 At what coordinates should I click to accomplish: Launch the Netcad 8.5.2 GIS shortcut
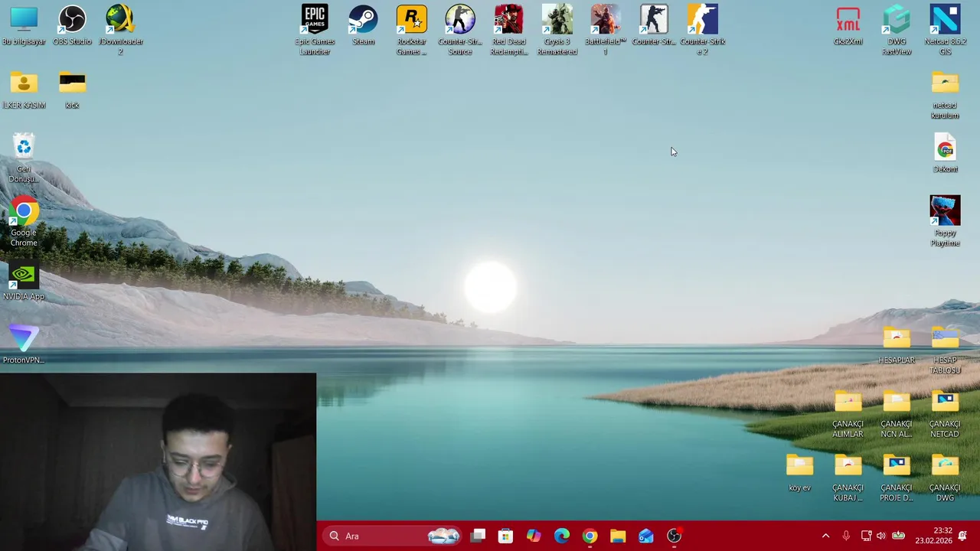[945, 31]
